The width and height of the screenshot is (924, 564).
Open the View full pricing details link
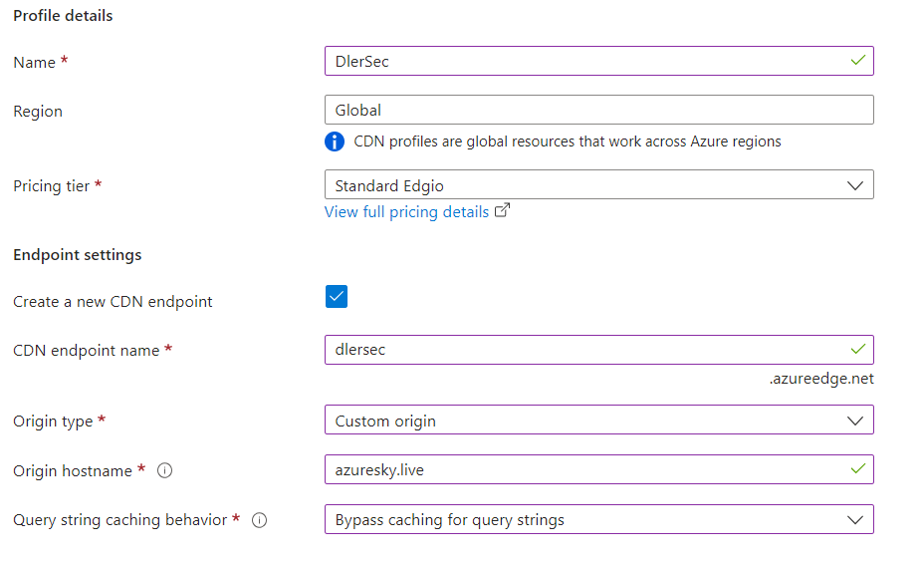tap(406, 211)
